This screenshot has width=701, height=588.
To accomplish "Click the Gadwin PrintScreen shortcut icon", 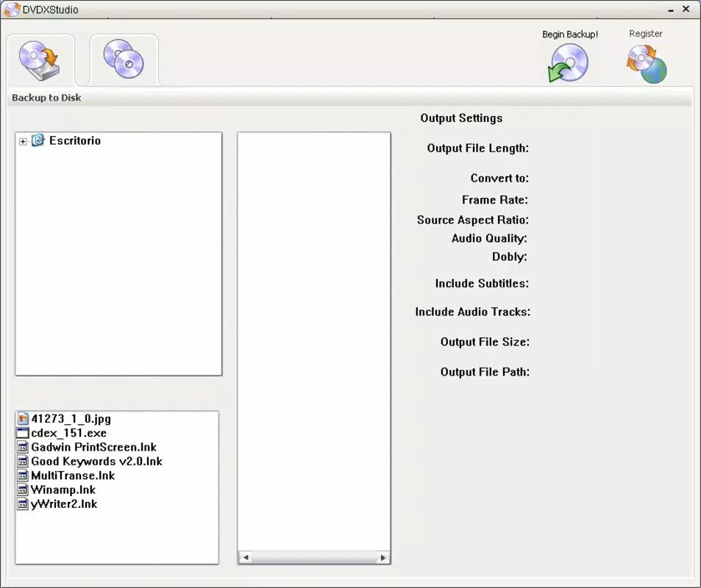I will tap(23, 448).
